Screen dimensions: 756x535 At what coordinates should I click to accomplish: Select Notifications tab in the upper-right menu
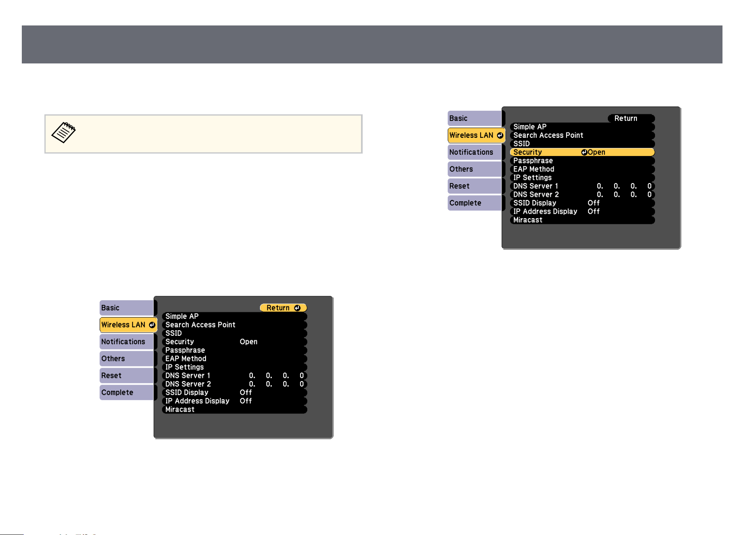tap(475, 152)
